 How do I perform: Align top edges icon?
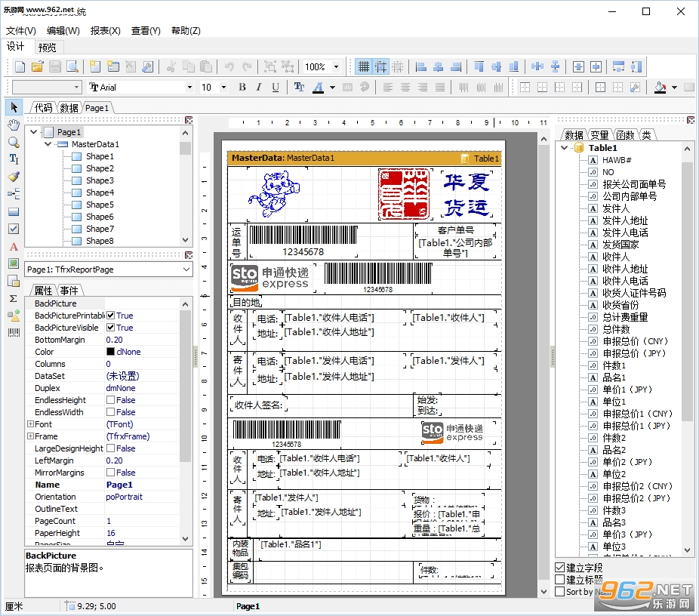pyautogui.click(x=479, y=67)
